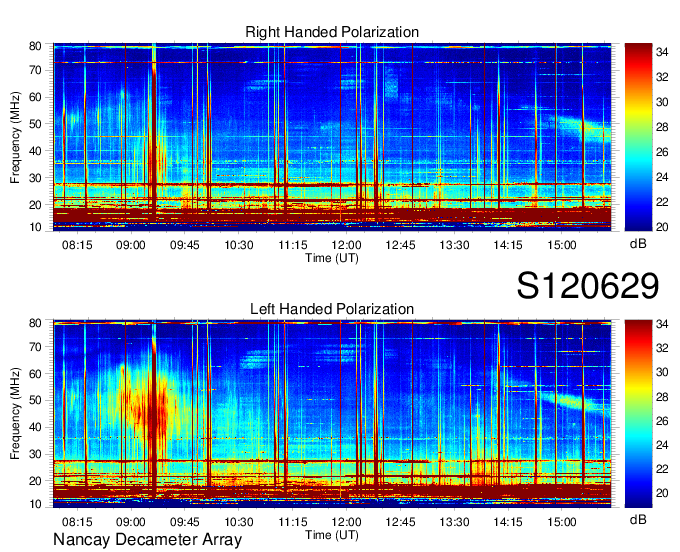Screen dimensions: 680x552
Task: Click the 22 value on the bottom color scale
Action: (x=662, y=468)
